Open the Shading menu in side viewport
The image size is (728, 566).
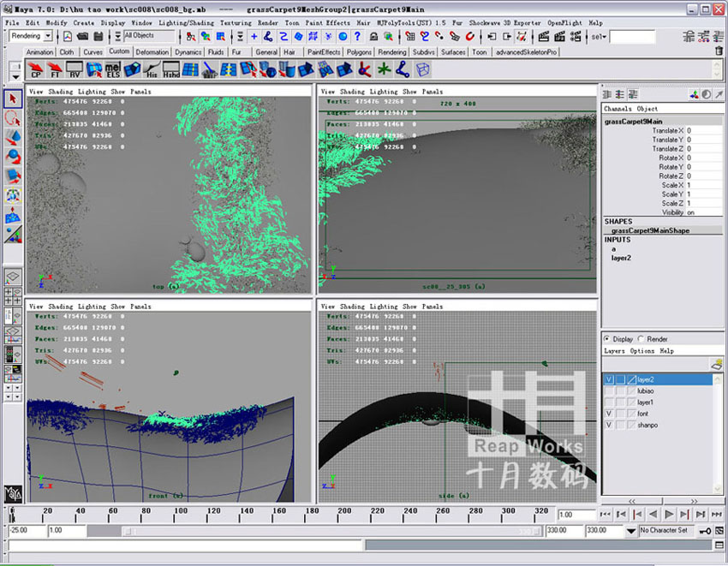[x=352, y=307]
